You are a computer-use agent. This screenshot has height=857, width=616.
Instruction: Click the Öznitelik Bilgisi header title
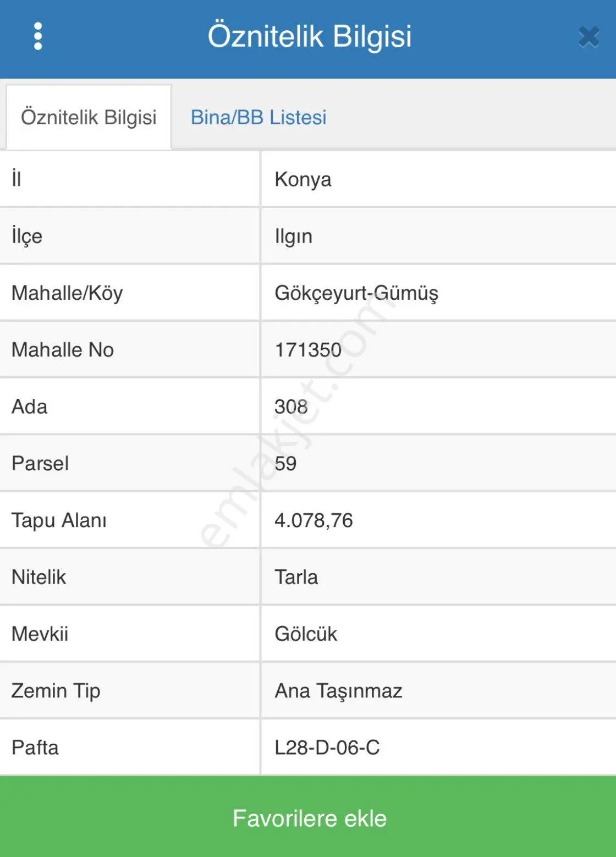(x=310, y=36)
